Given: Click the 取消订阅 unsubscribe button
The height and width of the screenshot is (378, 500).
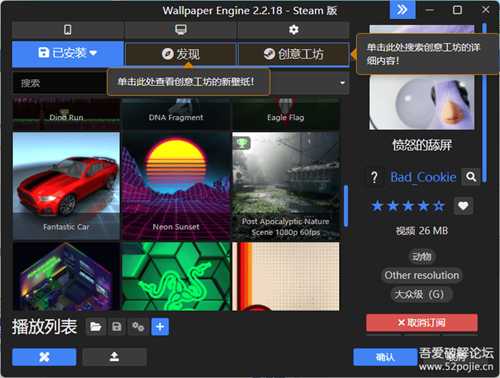Looking at the screenshot, I should pyautogui.click(x=422, y=322).
